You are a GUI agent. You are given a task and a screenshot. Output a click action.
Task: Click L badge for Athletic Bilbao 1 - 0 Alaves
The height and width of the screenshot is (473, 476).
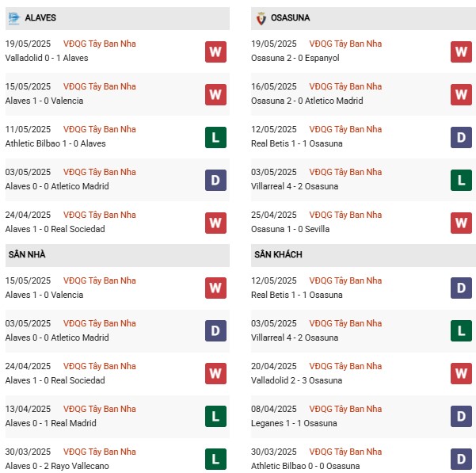pos(215,138)
